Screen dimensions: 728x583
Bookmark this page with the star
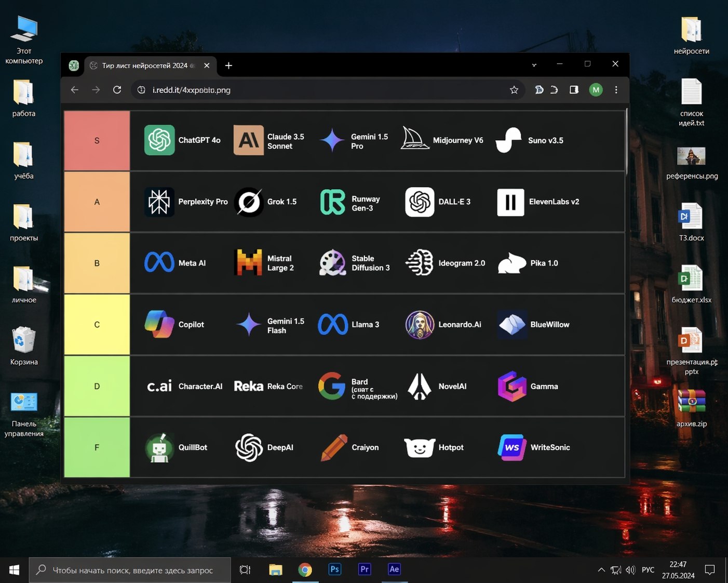[x=514, y=90]
